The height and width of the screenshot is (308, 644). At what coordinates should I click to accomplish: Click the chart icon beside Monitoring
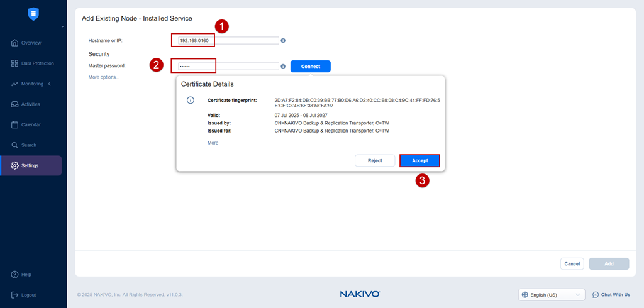tap(15, 84)
